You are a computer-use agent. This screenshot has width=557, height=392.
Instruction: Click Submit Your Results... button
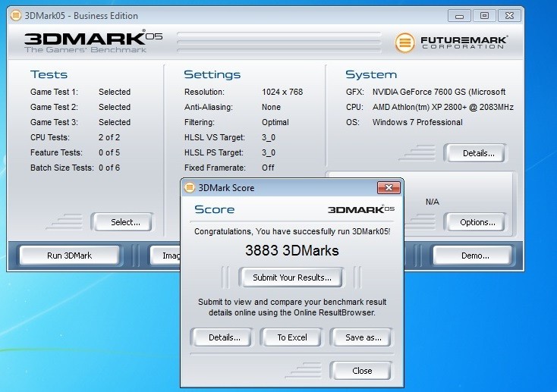click(291, 278)
